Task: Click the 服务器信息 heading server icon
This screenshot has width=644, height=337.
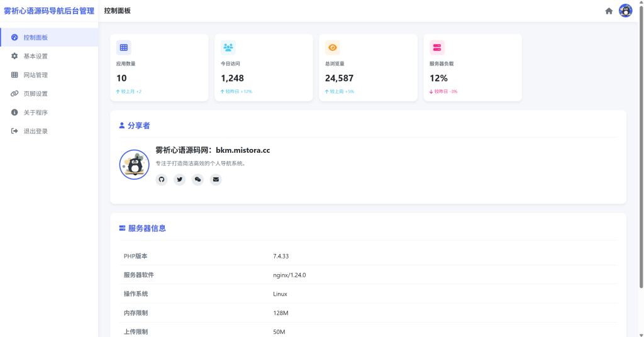Action: [x=122, y=228]
